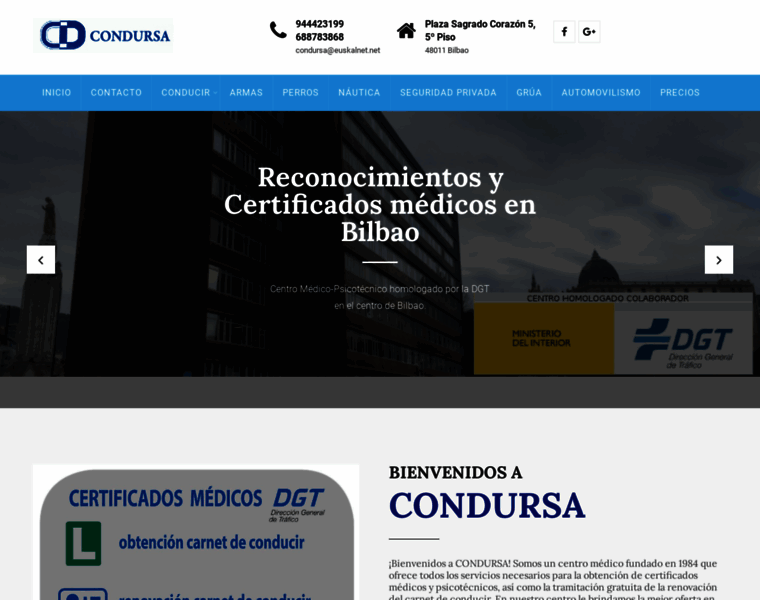Image resolution: width=760 pixels, height=600 pixels.
Task: Click the Centro Homologado Colaborador label
Action: (608, 299)
